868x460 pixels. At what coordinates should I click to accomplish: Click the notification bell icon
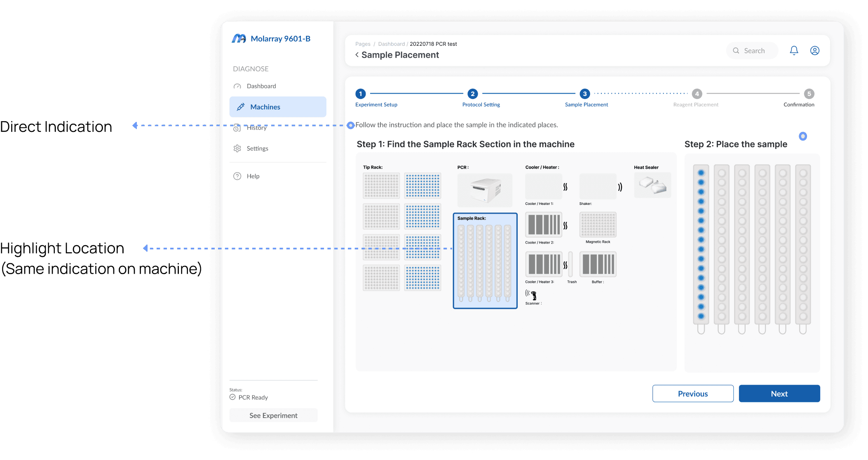tap(794, 51)
